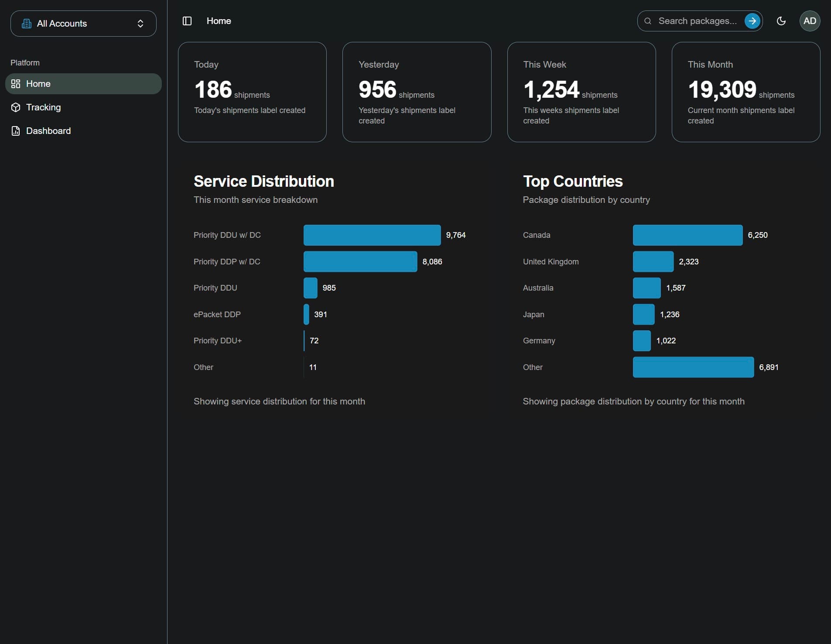Click the Priority DDU 985 bar

point(311,288)
